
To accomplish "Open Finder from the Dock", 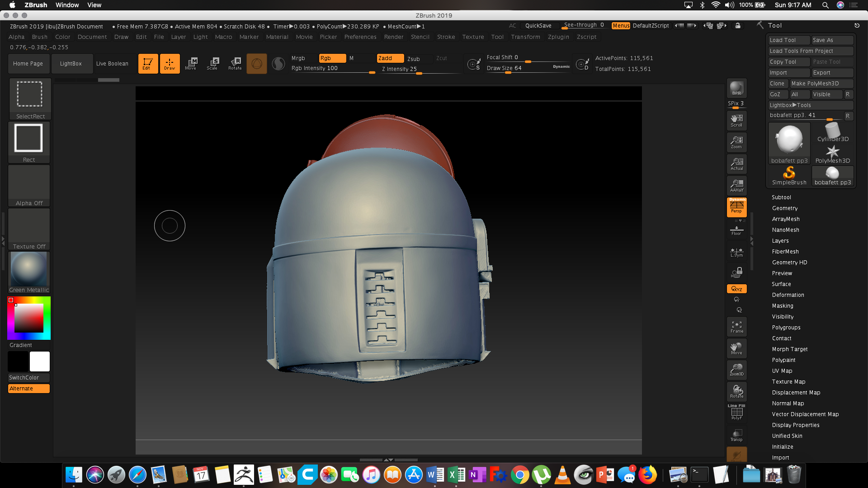I will pyautogui.click(x=74, y=475).
